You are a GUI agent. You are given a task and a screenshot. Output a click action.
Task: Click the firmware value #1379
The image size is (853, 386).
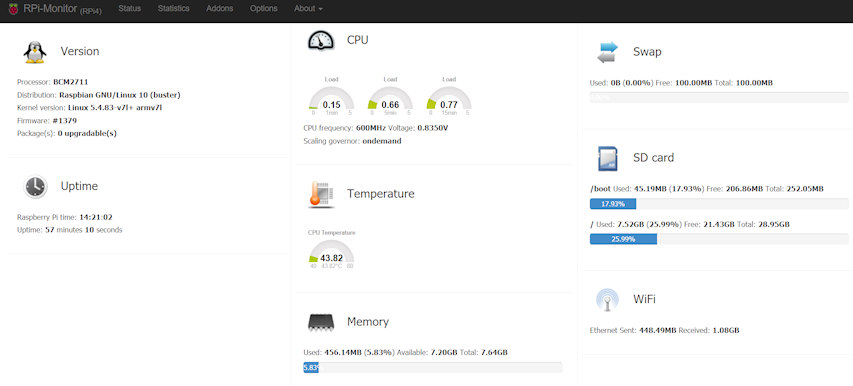click(x=64, y=120)
